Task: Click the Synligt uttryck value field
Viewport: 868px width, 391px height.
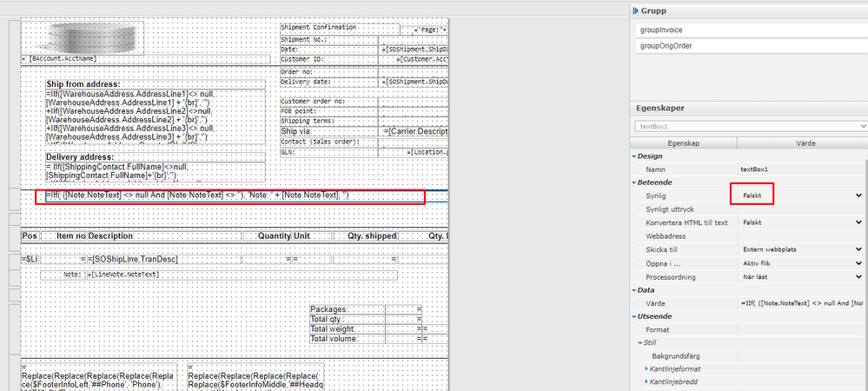Action: [801, 209]
